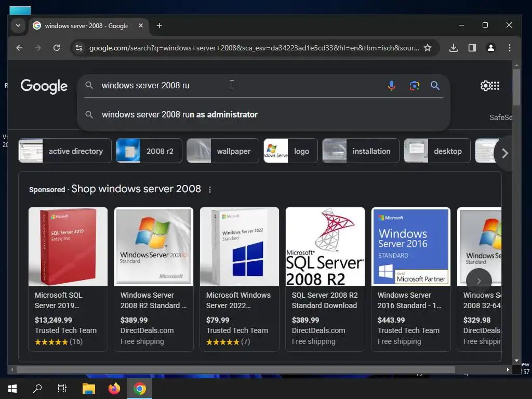Open Microsoft SQL Server 2019 product link
Image resolution: width=532 pixels, height=399 pixels.
point(58,300)
